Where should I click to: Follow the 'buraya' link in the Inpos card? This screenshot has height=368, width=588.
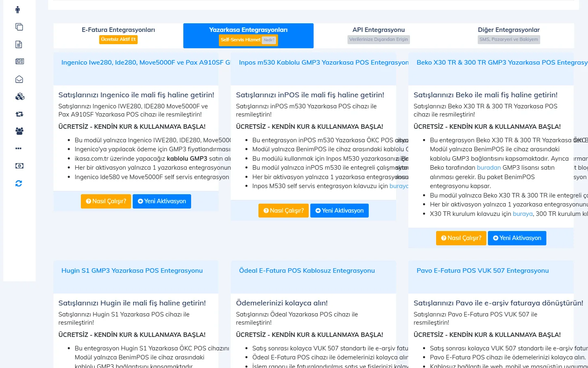[399, 186]
